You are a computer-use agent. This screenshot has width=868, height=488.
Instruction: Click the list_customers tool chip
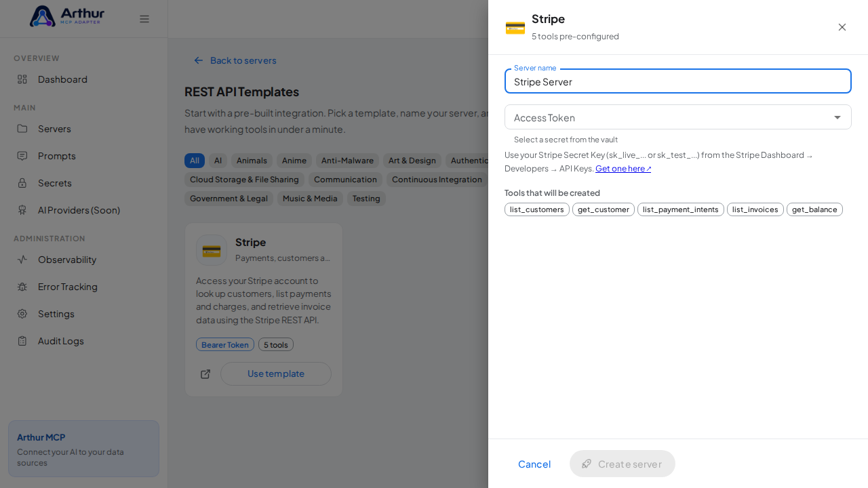click(537, 209)
